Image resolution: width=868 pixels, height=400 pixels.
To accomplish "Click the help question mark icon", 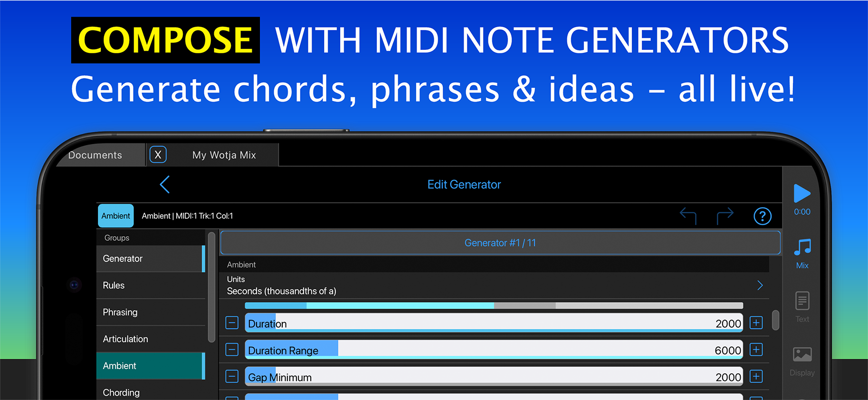I will click(762, 216).
